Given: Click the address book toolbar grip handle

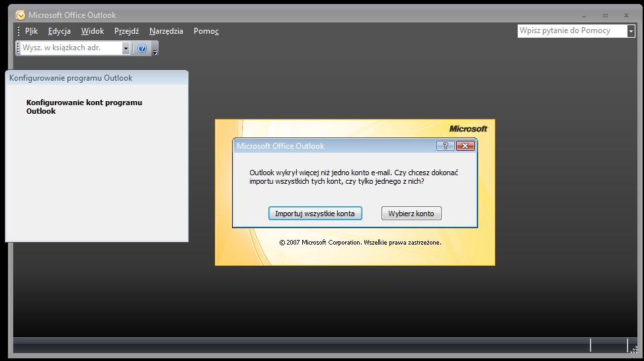Looking at the screenshot, I should [18, 48].
